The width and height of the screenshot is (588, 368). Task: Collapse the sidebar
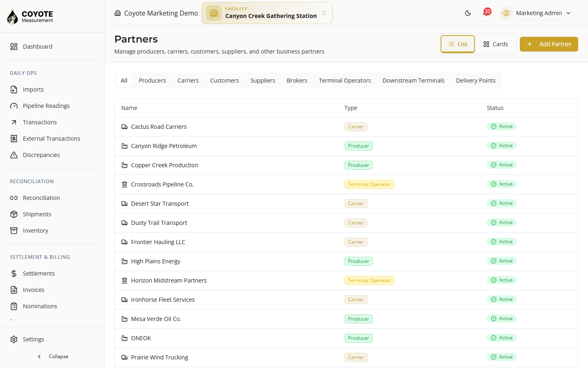(52, 357)
